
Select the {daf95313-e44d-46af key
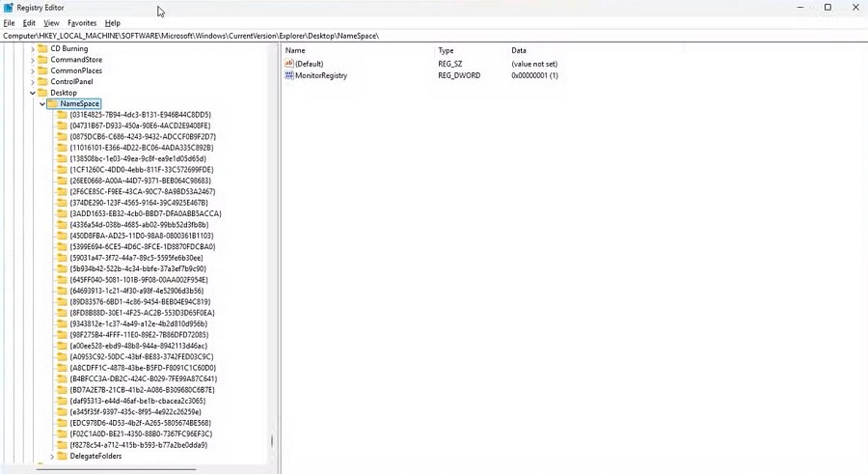(138, 401)
